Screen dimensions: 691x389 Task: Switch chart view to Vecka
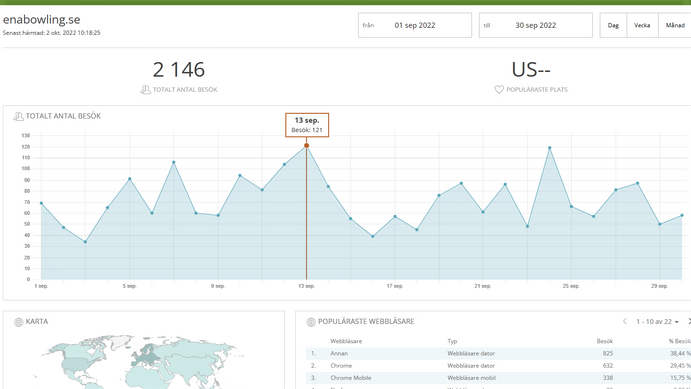point(642,25)
